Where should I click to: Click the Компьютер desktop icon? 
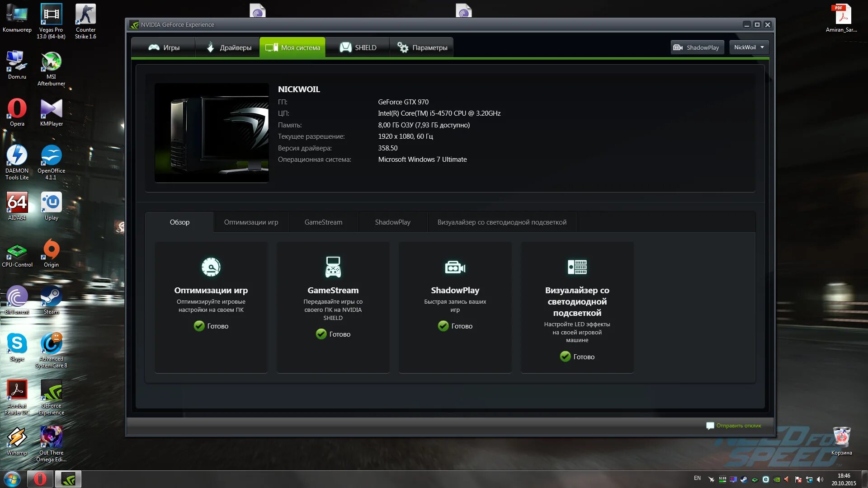point(17,19)
